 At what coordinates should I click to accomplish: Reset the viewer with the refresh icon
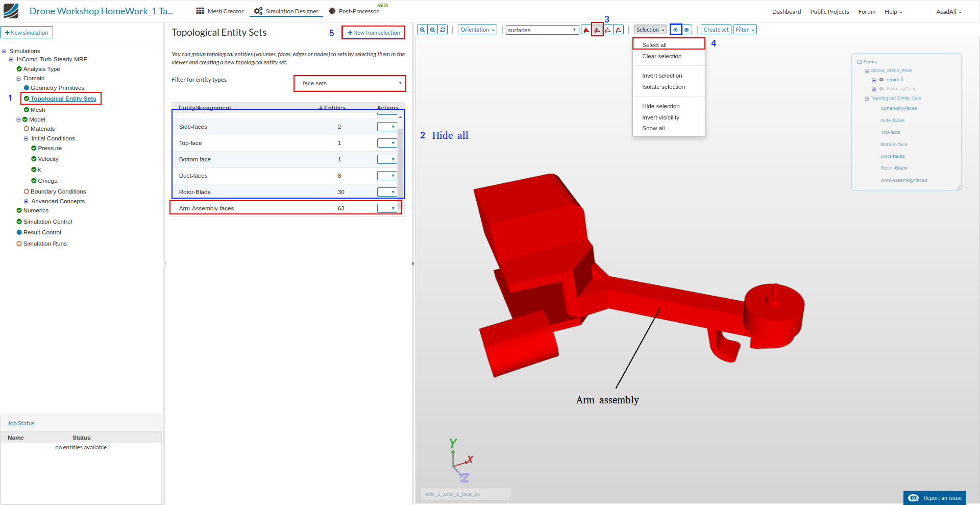pos(443,30)
